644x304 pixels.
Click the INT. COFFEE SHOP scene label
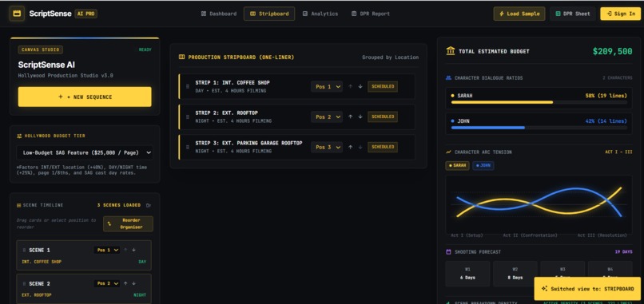pyautogui.click(x=42, y=262)
